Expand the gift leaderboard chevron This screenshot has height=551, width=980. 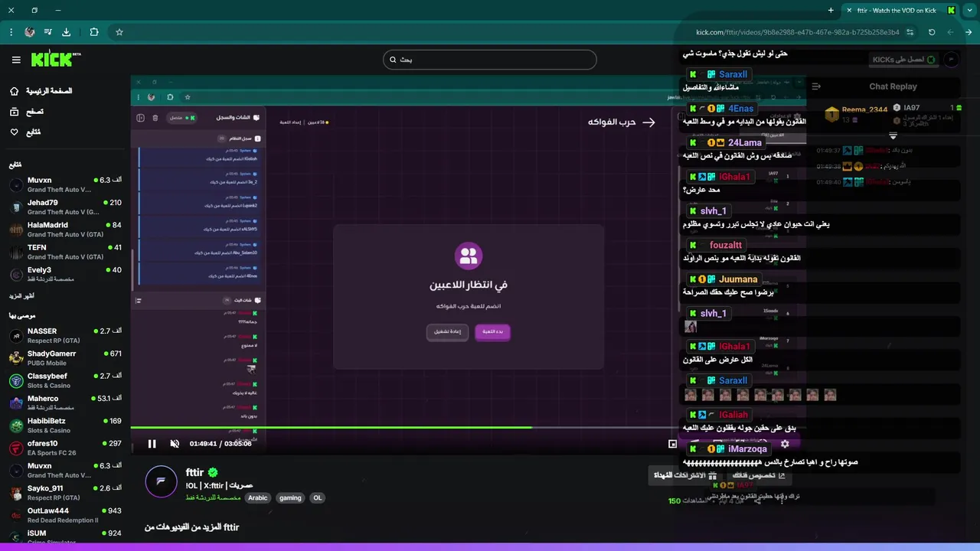click(x=893, y=135)
